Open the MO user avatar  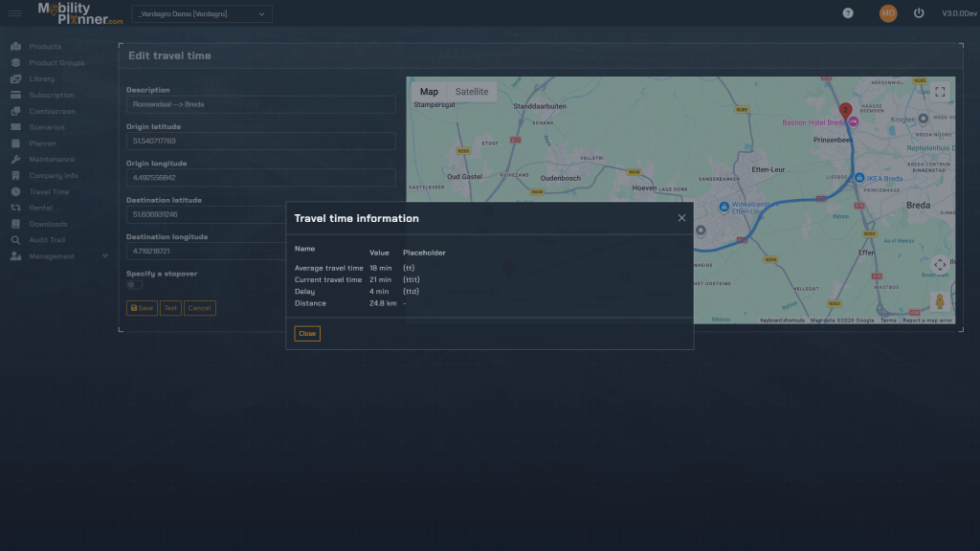[x=888, y=13]
